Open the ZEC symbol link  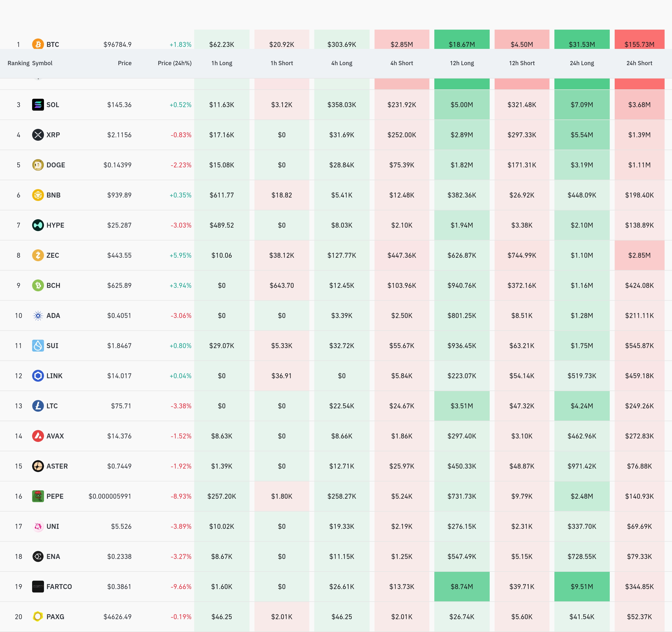pos(53,255)
